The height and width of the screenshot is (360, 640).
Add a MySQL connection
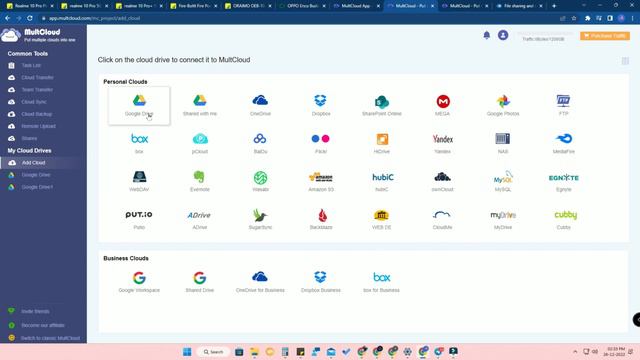[503, 181]
